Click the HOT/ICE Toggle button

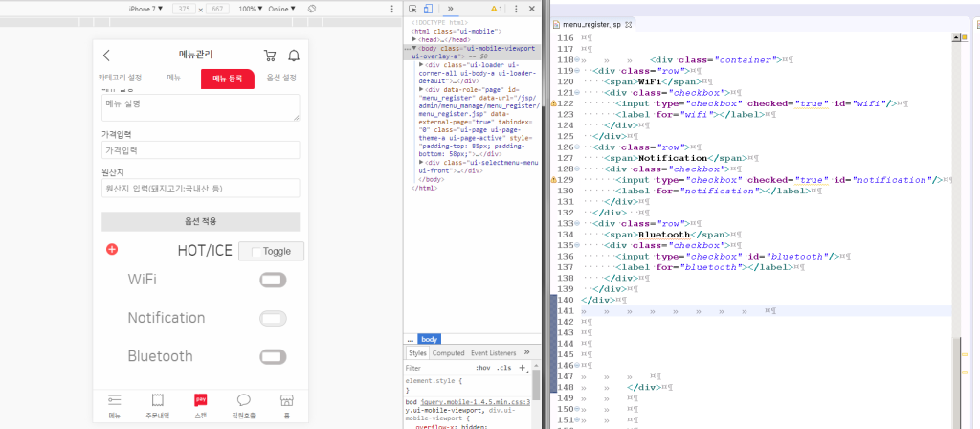click(271, 251)
